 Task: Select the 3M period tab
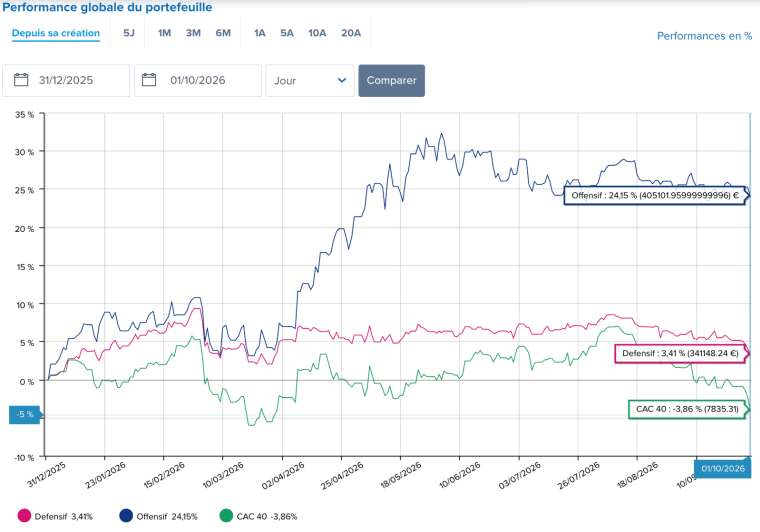(x=193, y=33)
